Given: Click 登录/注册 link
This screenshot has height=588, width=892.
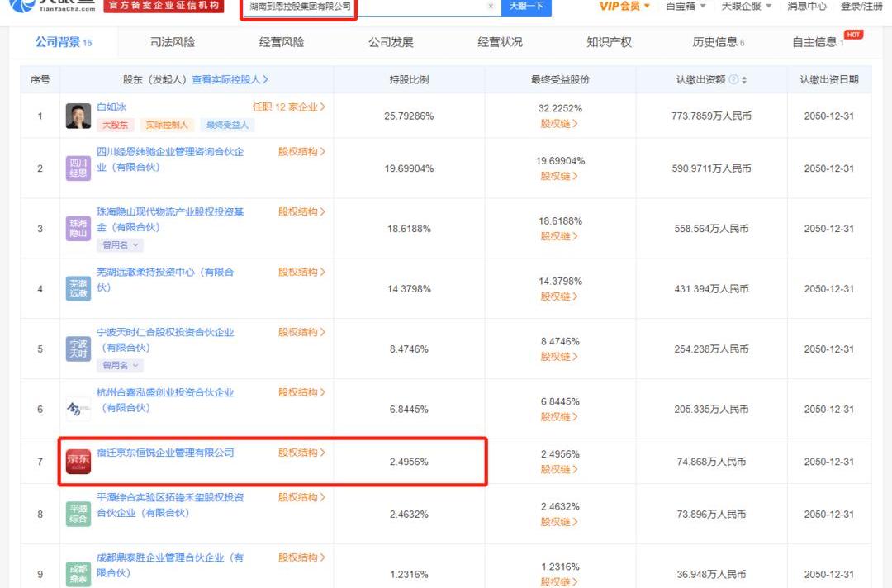Looking at the screenshot, I should tap(861, 7).
